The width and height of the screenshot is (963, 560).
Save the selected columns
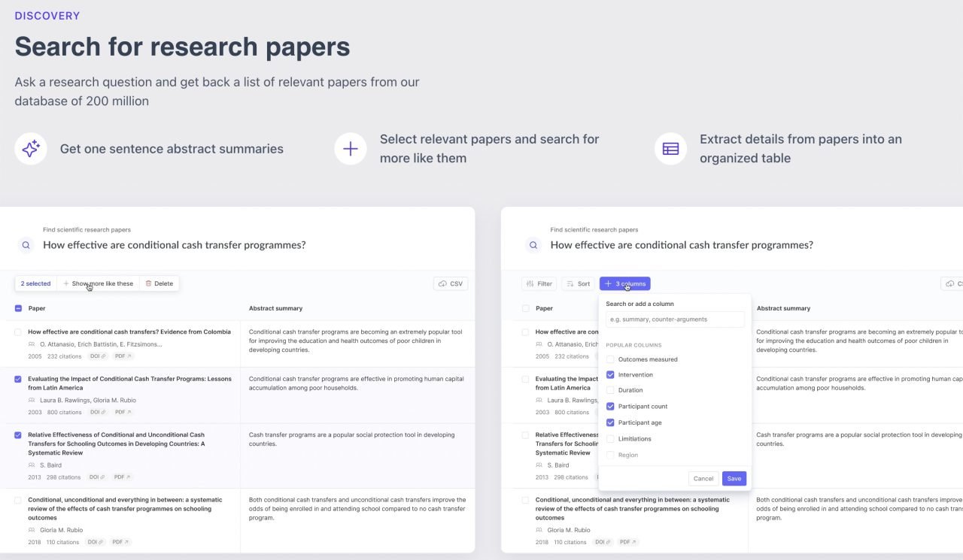point(734,479)
